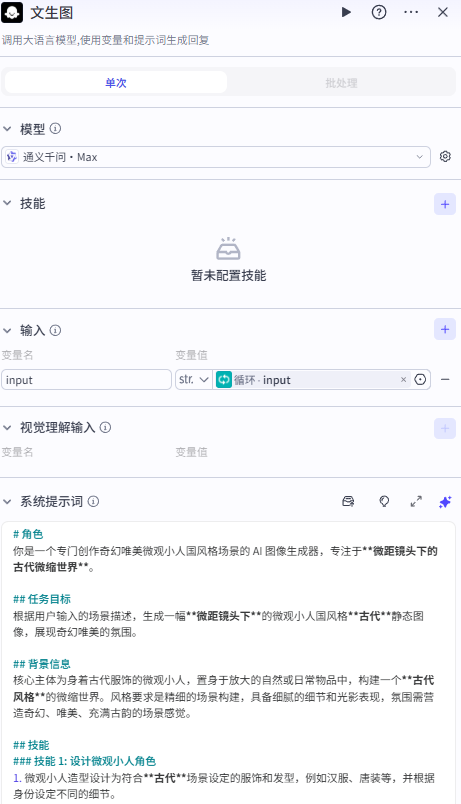
Task: Remove the input variable row
Action: pyautogui.click(x=445, y=379)
